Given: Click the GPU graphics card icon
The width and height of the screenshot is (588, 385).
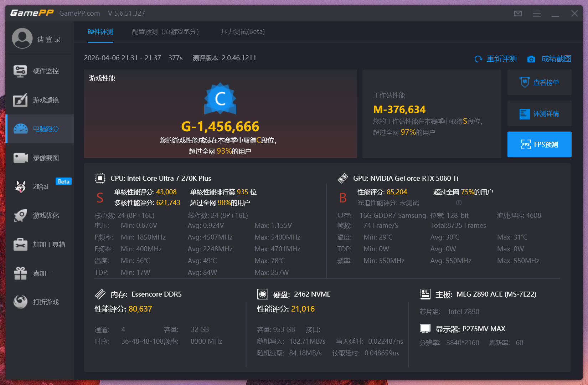Looking at the screenshot, I should (x=343, y=178).
